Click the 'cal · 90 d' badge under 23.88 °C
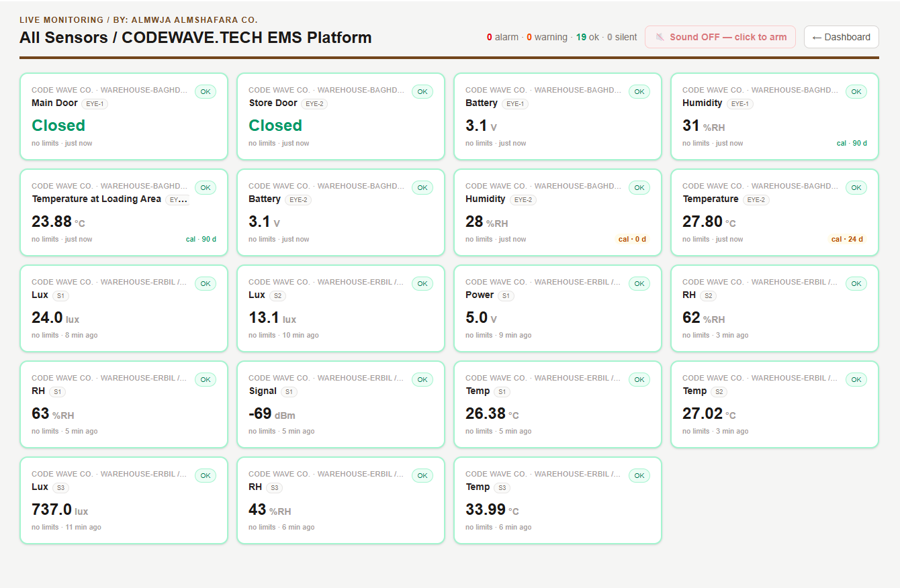 [x=201, y=239]
